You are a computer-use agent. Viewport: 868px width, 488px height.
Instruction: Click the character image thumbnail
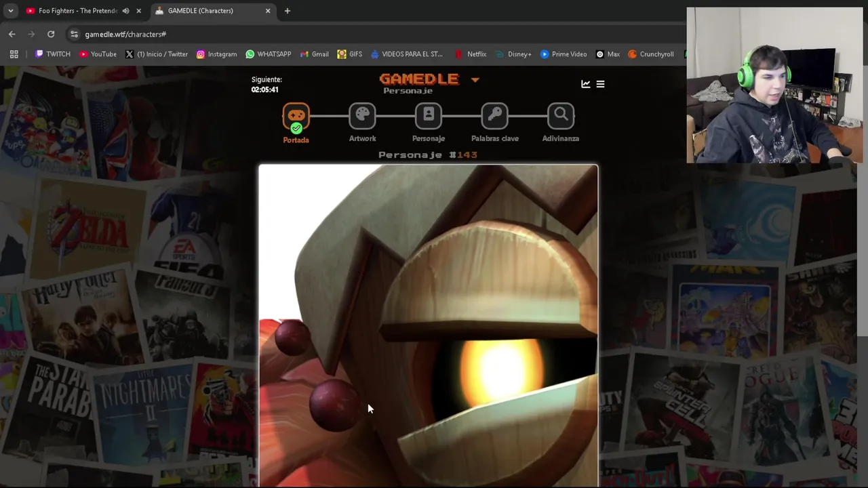[x=428, y=325]
